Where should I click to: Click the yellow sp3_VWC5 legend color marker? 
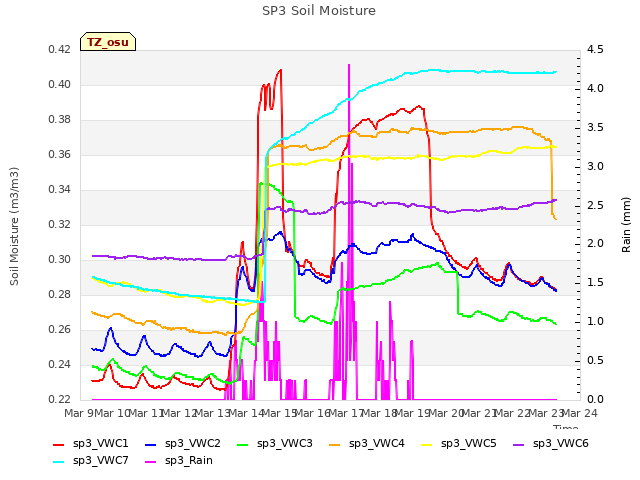click(427, 445)
